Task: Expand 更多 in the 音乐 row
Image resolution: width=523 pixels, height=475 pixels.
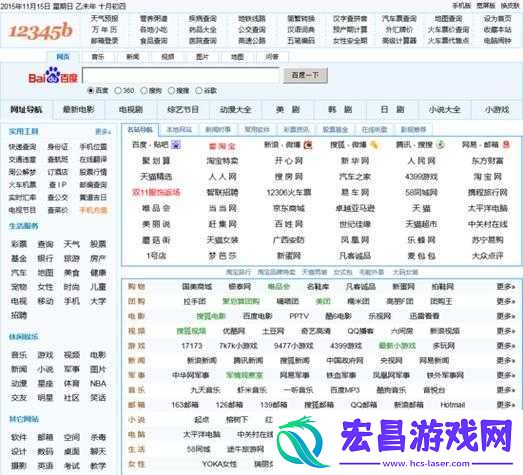Action: tap(506, 390)
